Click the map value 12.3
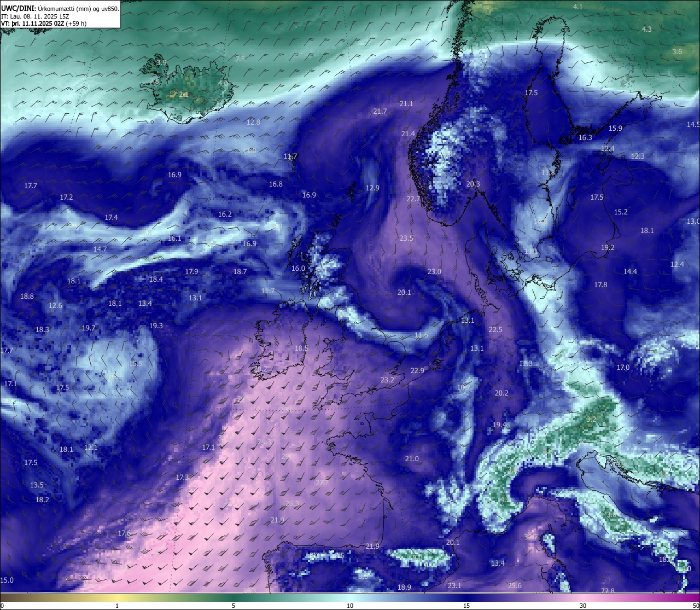Viewport: 700px width, 610px height. point(638,156)
